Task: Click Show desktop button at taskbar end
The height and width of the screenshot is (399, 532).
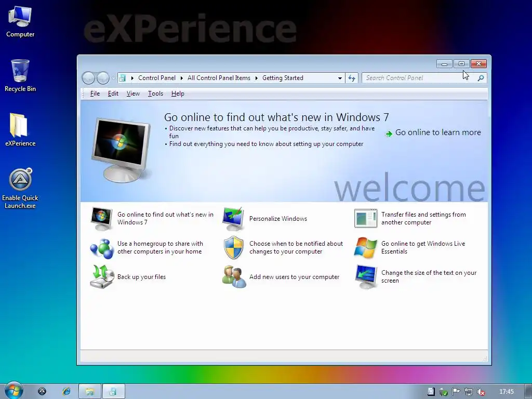Action: [x=528, y=392]
